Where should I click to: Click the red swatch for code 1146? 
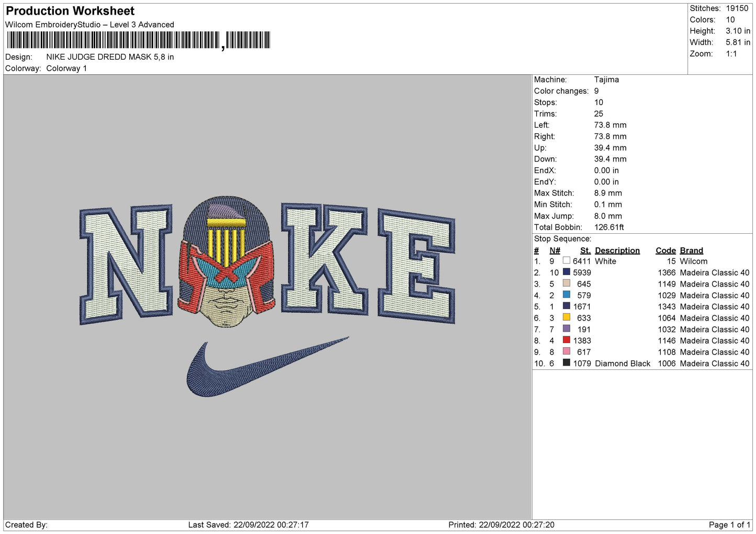pos(566,340)
